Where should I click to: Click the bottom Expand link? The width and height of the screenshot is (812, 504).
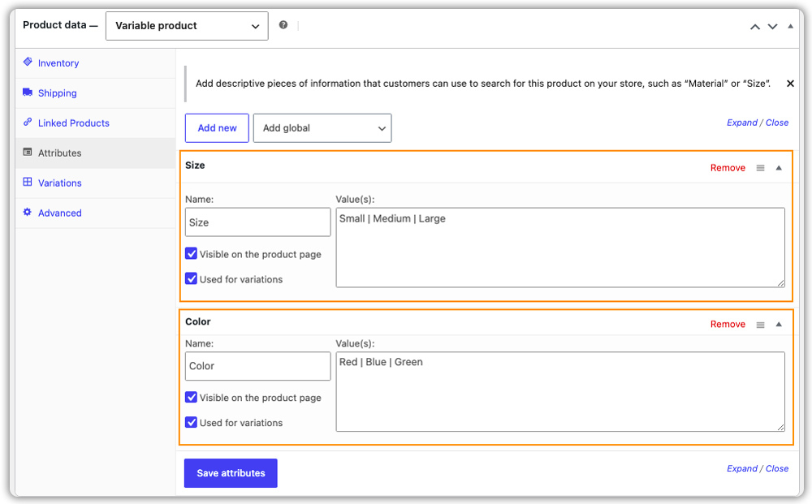click(x=741, y=468)
